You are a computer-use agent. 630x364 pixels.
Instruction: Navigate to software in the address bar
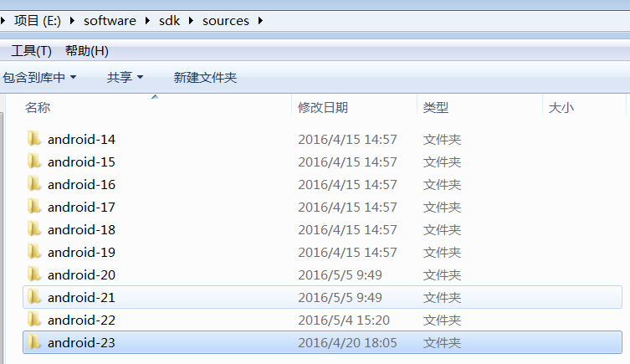click(110, 20)
